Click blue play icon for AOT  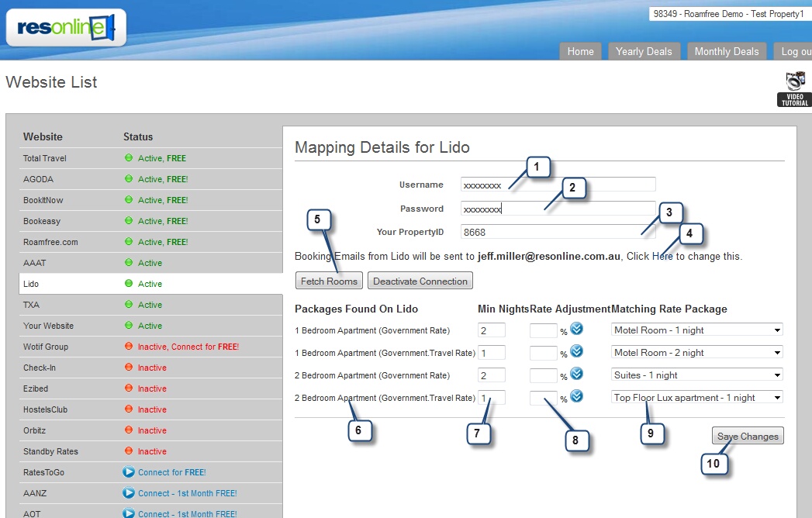[129, 513]
